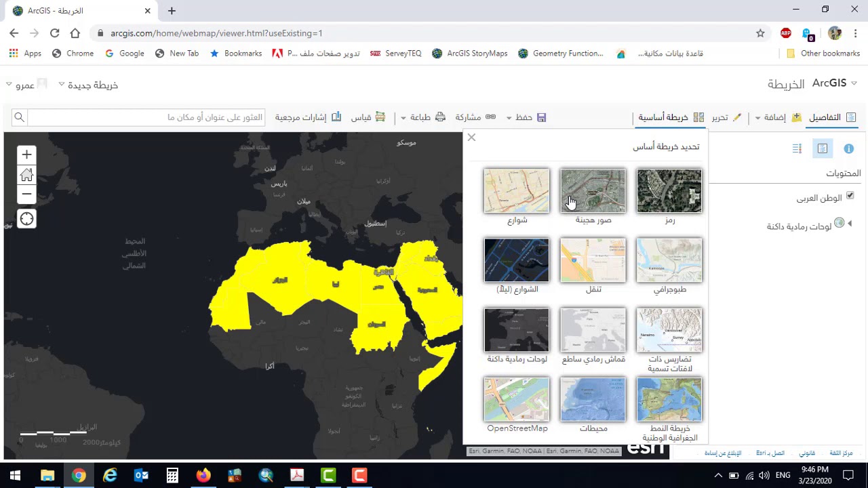868x488 pixels.
Task: Click the about this map info icon
Action: coord(848,148)
